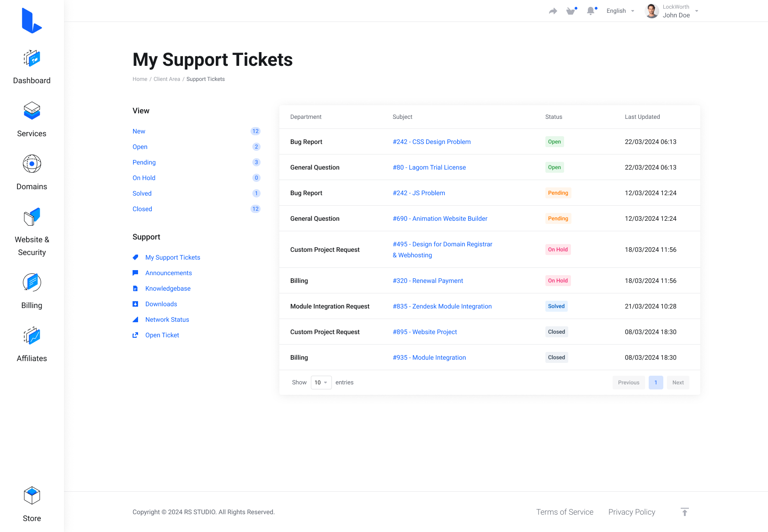
Task: Click the document icon beside Knowledgebase
Action: point(135,288)
